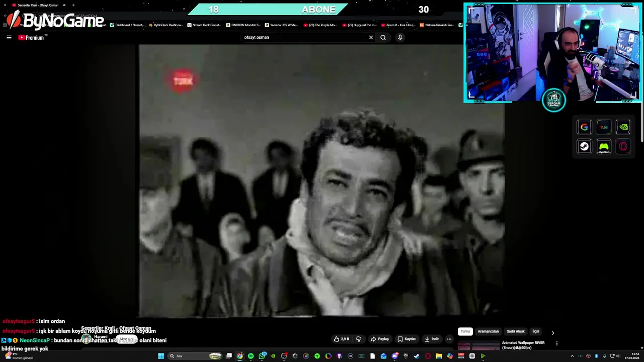644x362 pixels.
Task: Open duygusal fon m... bookmark
Action: coord(359,25)
